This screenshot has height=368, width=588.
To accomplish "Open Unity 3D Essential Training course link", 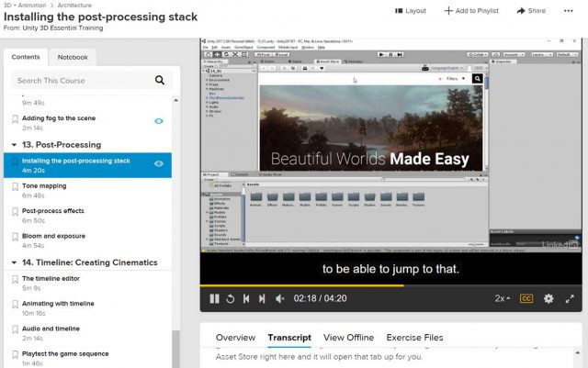I will click(62, 28).
